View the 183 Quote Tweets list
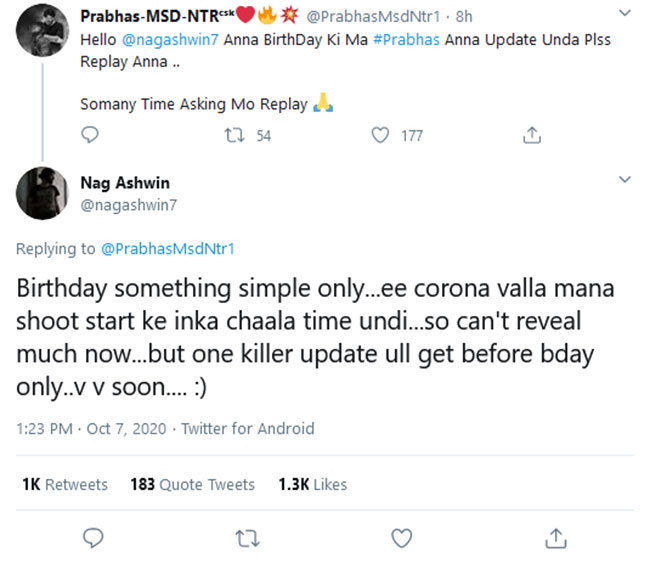650x563 pixels. pos(192,484)
